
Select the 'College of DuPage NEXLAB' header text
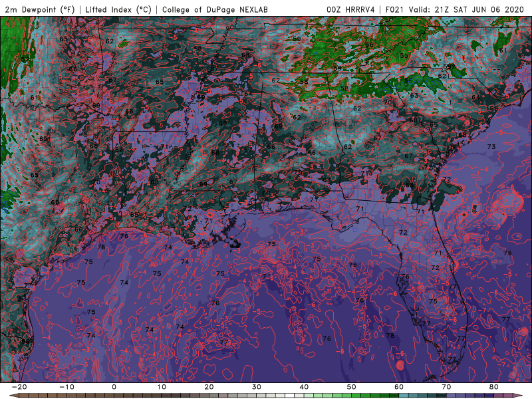tap(215, 10)
